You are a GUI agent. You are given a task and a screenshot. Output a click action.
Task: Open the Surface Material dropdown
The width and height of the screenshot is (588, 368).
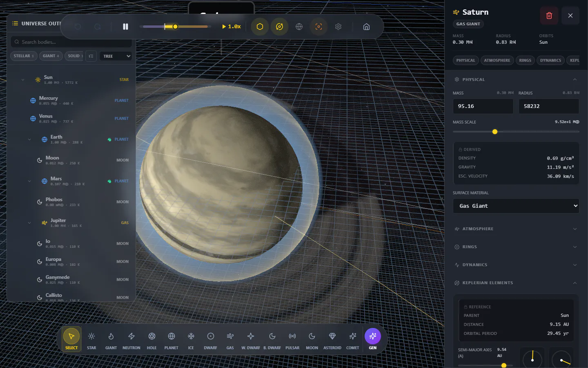coord(516,206)
